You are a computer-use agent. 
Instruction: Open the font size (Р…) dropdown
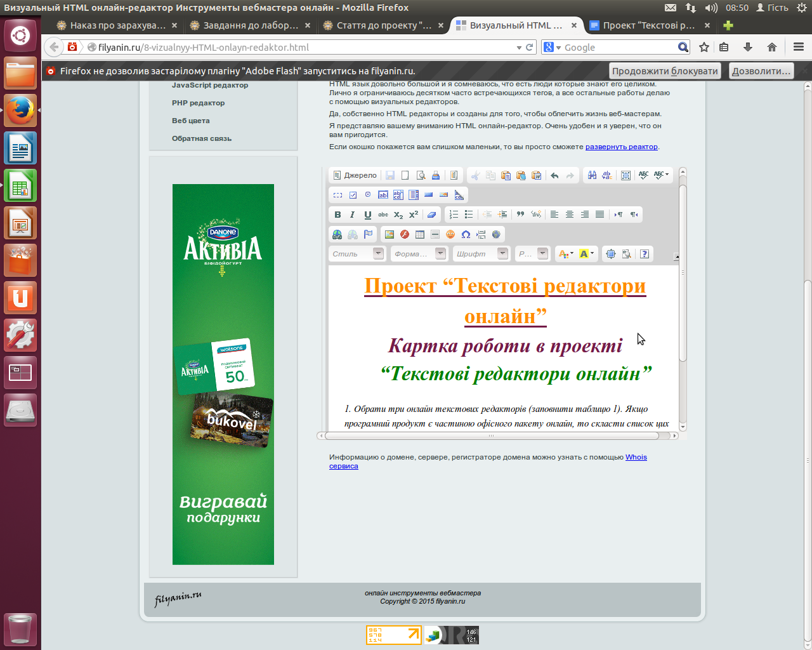(x=532, y=254)
